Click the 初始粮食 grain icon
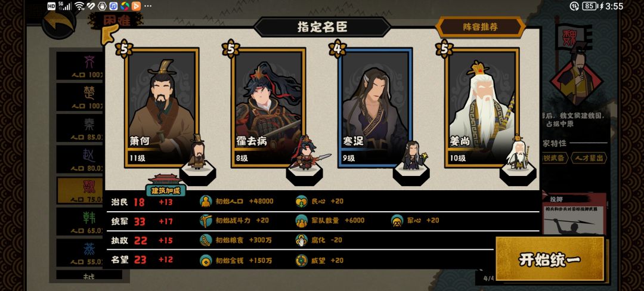 click(206, 240)
